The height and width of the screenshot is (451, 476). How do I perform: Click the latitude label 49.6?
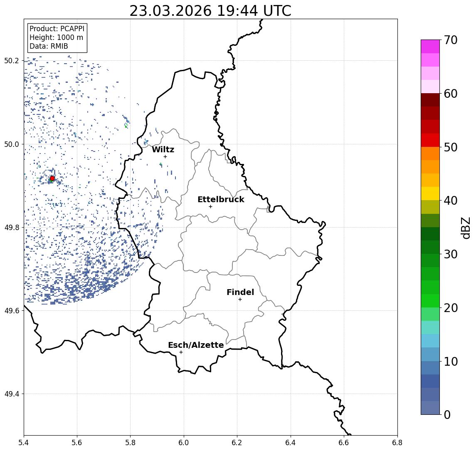[12, 311]
